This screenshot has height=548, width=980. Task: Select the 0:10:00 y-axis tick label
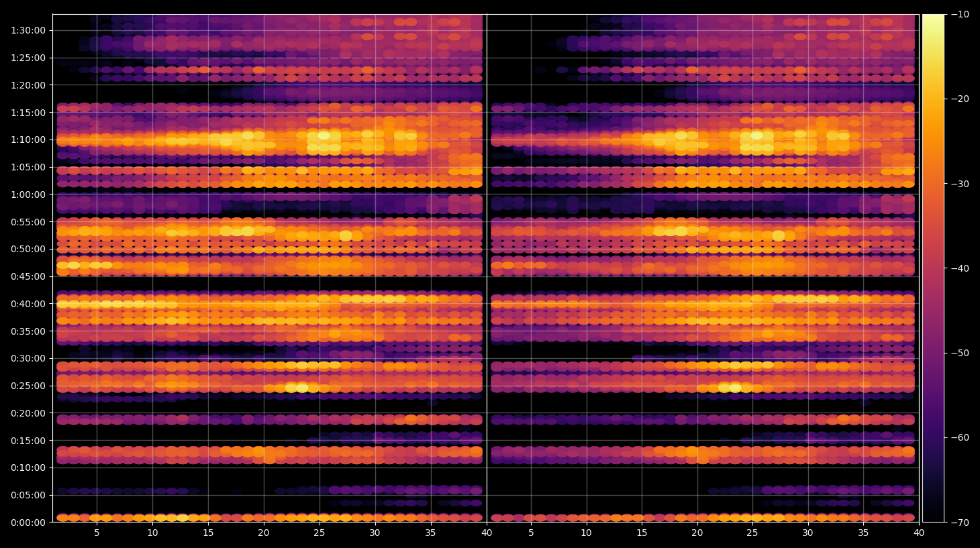coord(28,468)
